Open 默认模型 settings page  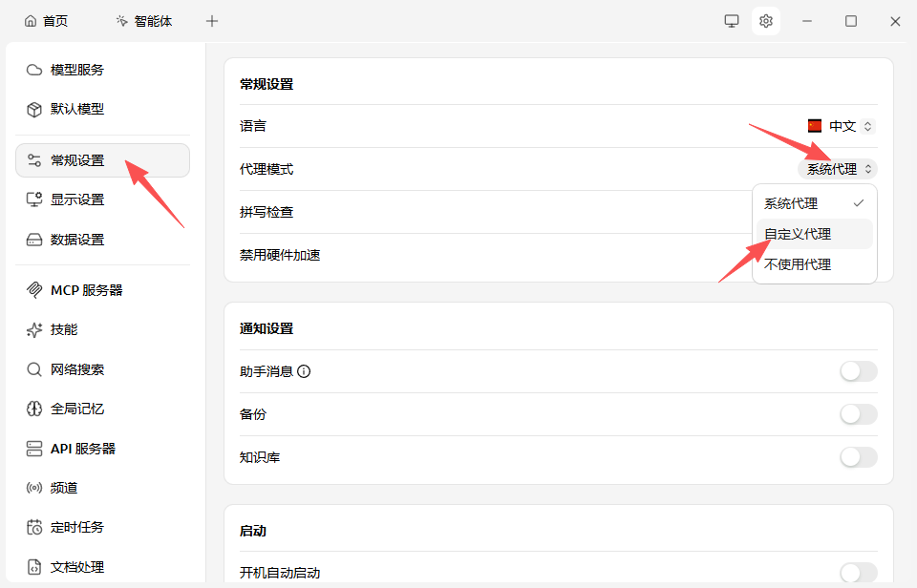coord(102,110)
